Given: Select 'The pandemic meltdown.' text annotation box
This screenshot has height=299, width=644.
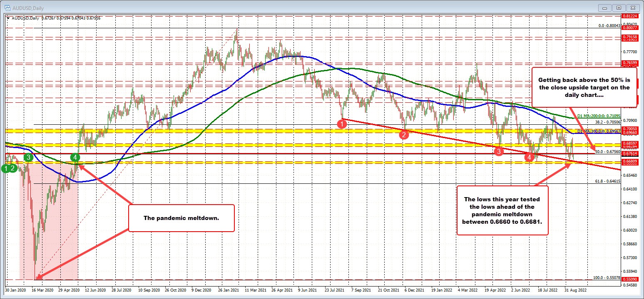Looking at the screenshot, I should pos(182,218).
